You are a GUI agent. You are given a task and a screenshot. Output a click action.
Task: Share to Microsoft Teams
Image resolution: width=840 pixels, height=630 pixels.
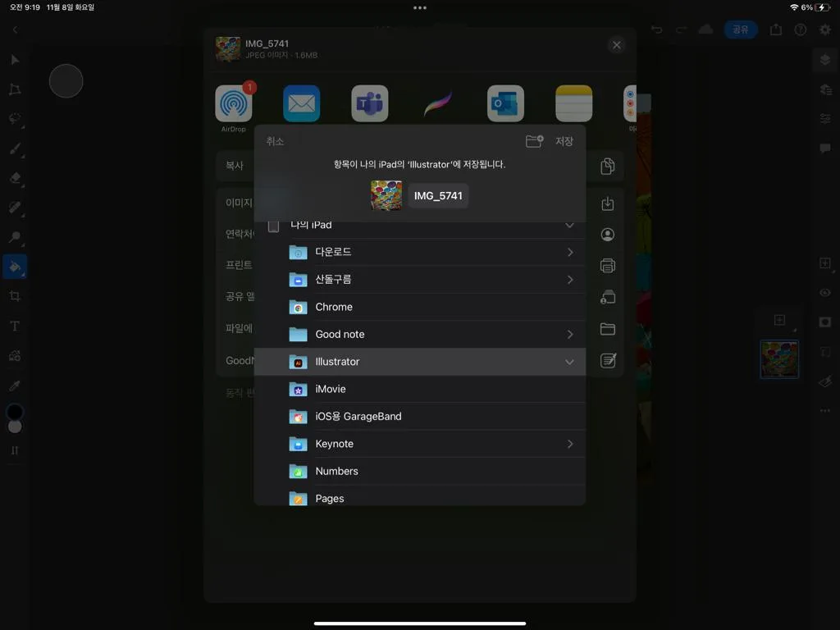(370, 103)
